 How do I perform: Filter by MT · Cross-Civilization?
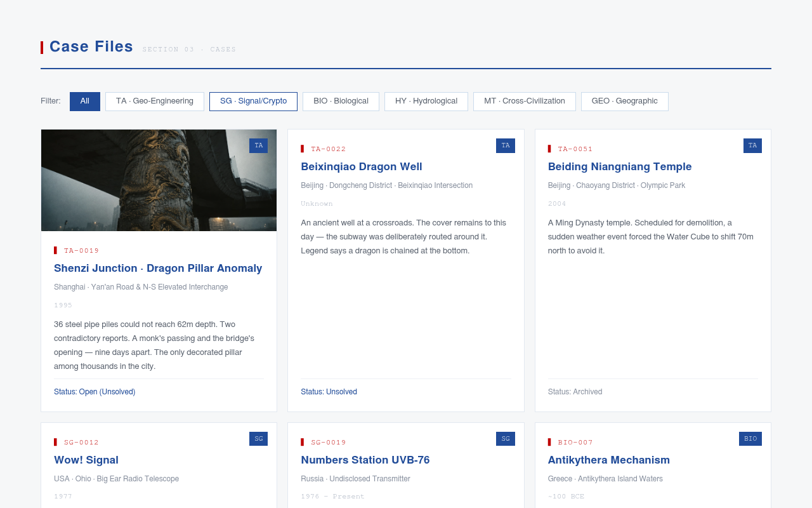525,102
